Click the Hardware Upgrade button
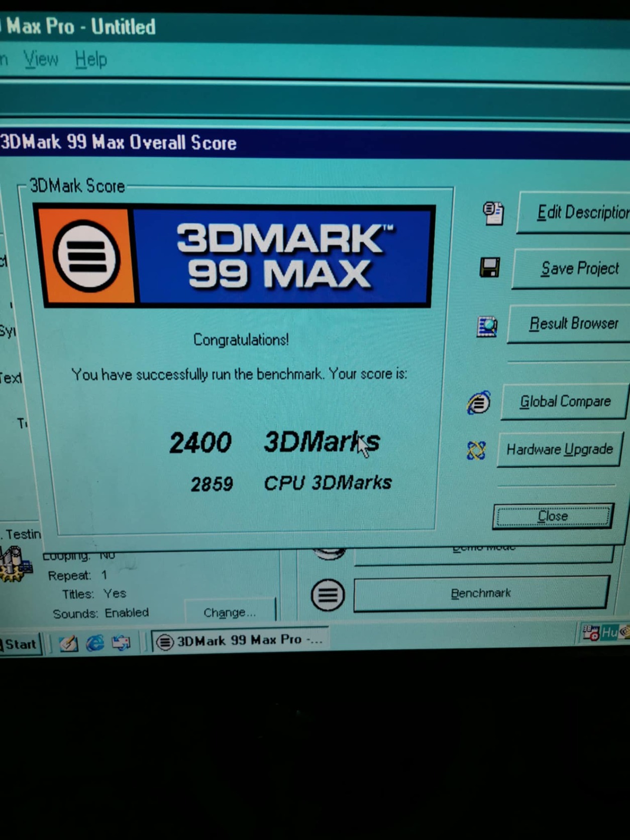Screen dimensions: 630x840 [x=560, y=449]
